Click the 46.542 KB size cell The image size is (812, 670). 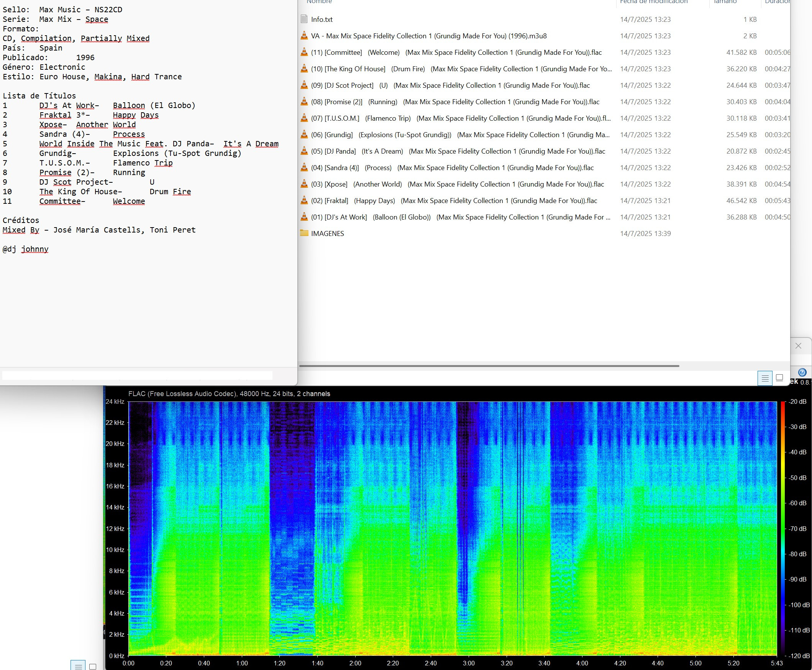(741, 201)
